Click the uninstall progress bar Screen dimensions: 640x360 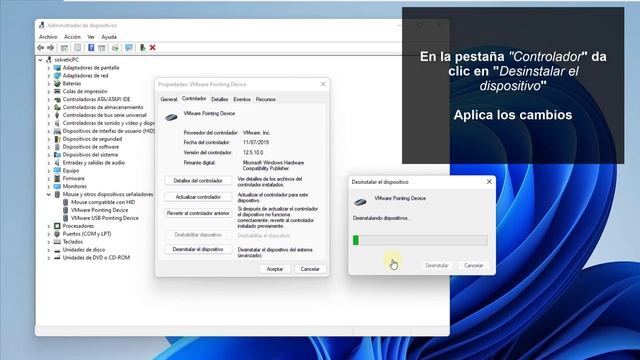coord(420,240)
